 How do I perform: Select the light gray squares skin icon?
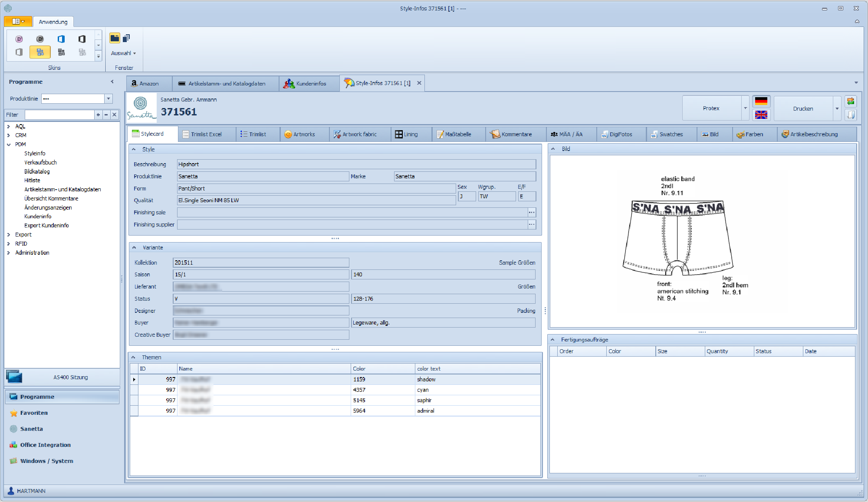(x=82, y=52)
